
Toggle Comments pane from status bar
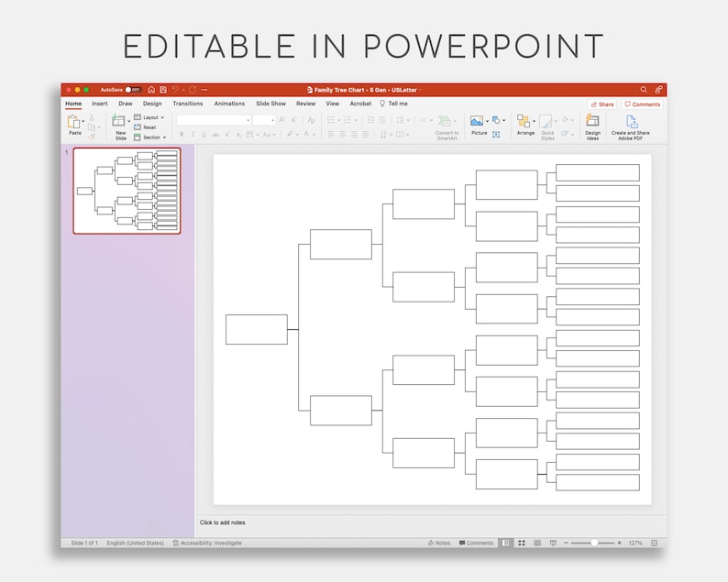tap(477, 543)
